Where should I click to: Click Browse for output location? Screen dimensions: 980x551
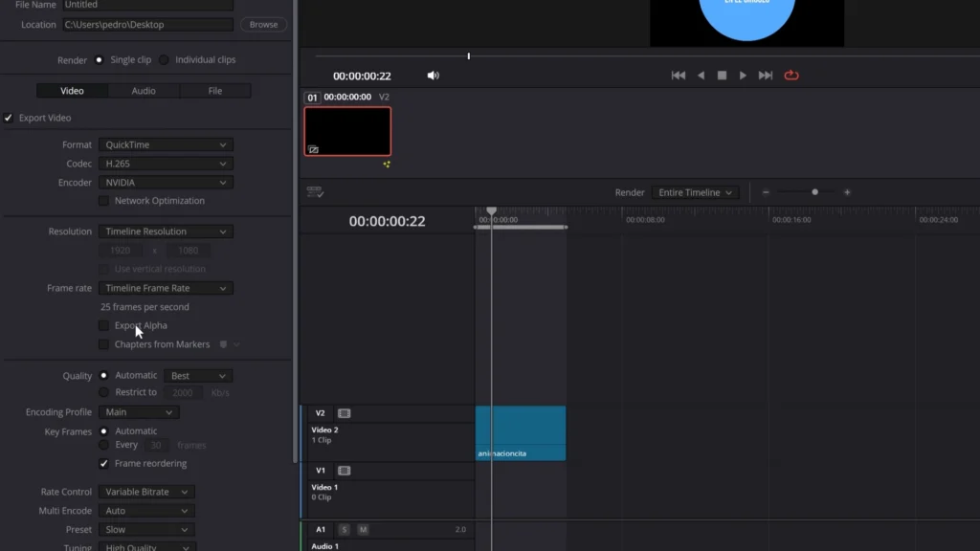coord(264,24)
